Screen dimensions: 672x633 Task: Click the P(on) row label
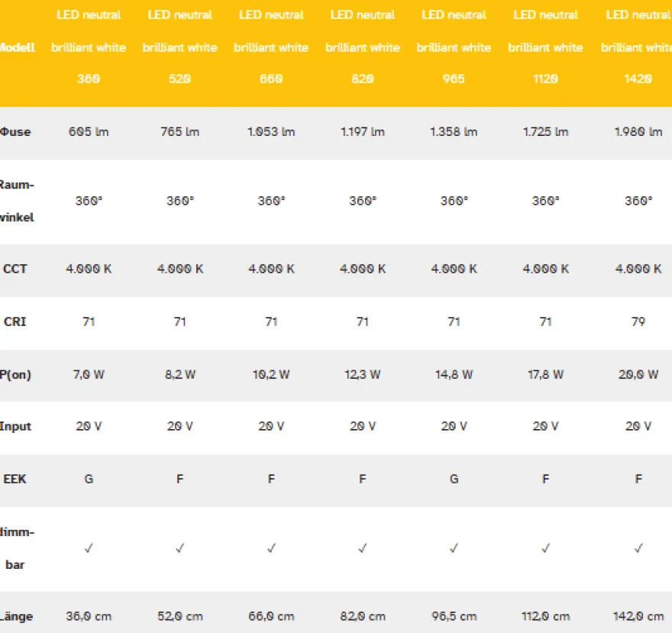click(15, 375)
